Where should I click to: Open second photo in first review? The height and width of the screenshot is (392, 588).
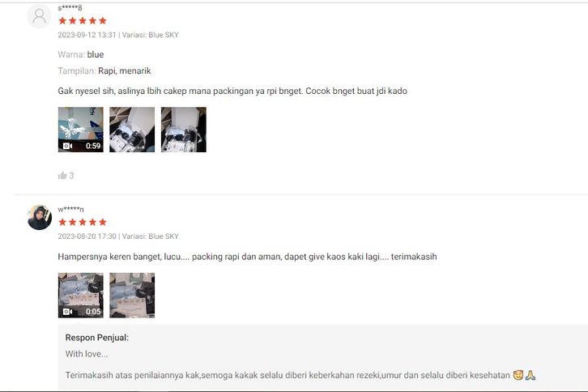tap(132, 130)
